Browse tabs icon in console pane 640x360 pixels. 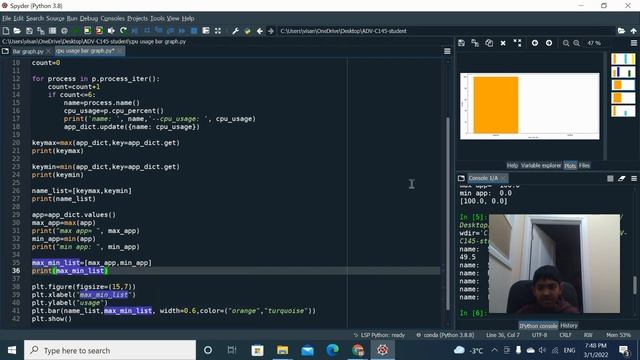click(x=461, y=178)
